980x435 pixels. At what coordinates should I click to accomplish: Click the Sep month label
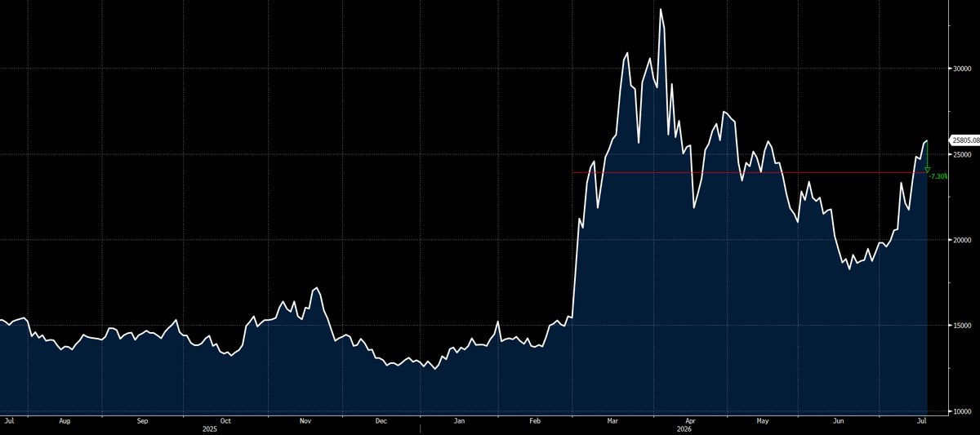coord(142,421)
